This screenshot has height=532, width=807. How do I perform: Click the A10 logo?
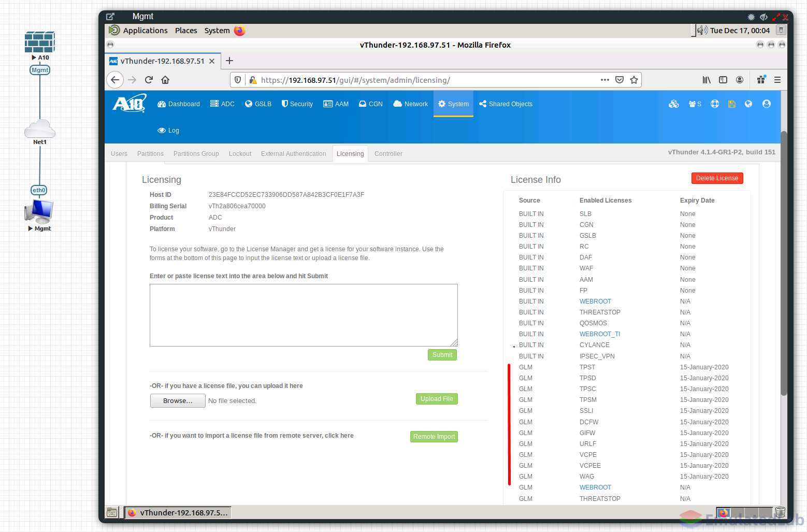129,104
